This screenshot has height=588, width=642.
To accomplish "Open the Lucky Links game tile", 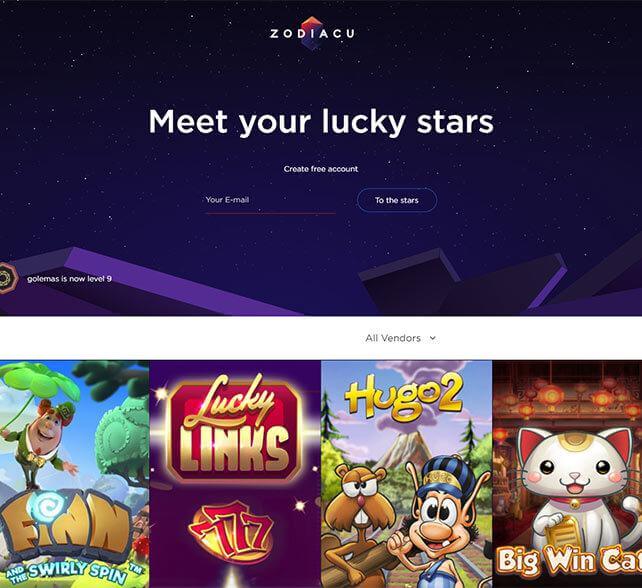I will [235, 474].
